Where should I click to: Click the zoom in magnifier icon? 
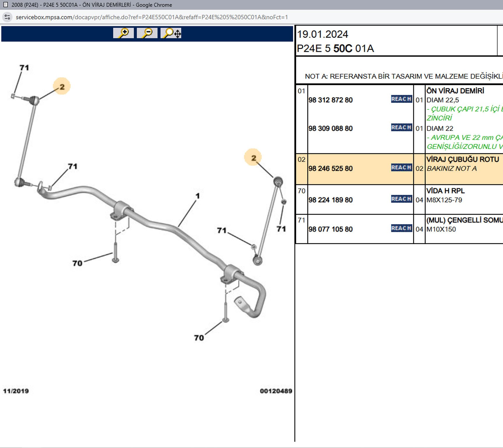coord(124,33)
